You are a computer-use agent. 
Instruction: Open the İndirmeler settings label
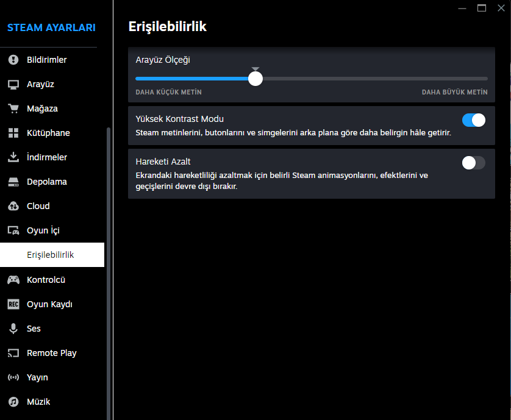pyautogui.click(x=47, y=157)
